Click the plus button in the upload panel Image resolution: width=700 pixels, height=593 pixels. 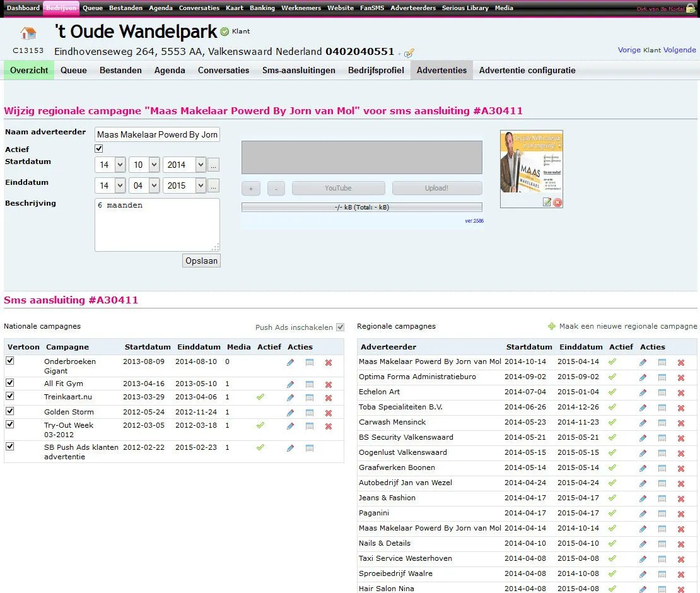pyautogui.click(x=251, y=189)
